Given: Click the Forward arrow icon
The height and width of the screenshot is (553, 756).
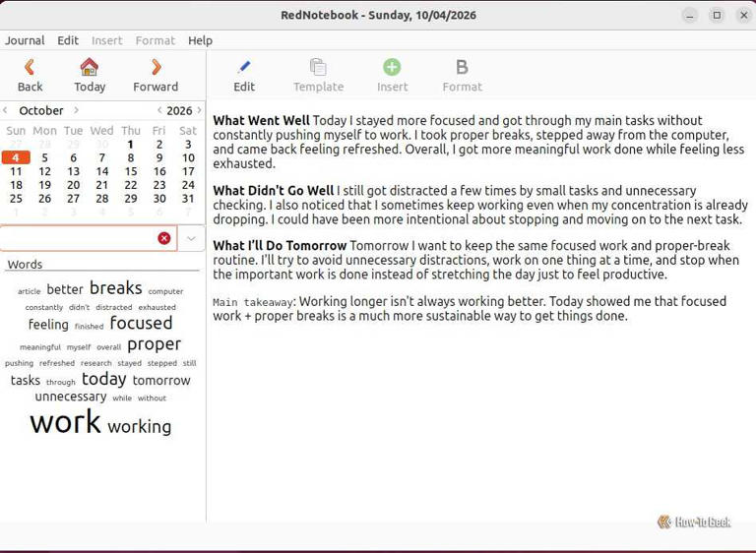Looking at the screenshot, I should pyautogui.click(x=157, y=67).
